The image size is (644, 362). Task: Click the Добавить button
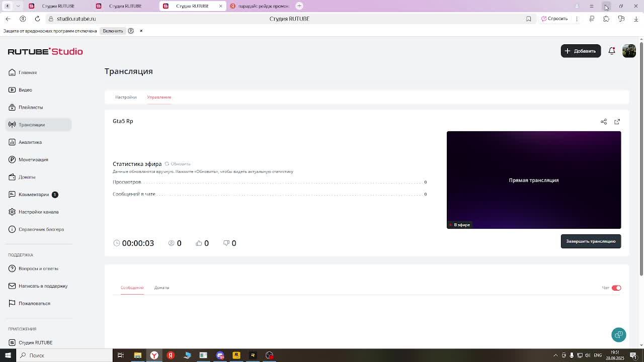[581, 51]
